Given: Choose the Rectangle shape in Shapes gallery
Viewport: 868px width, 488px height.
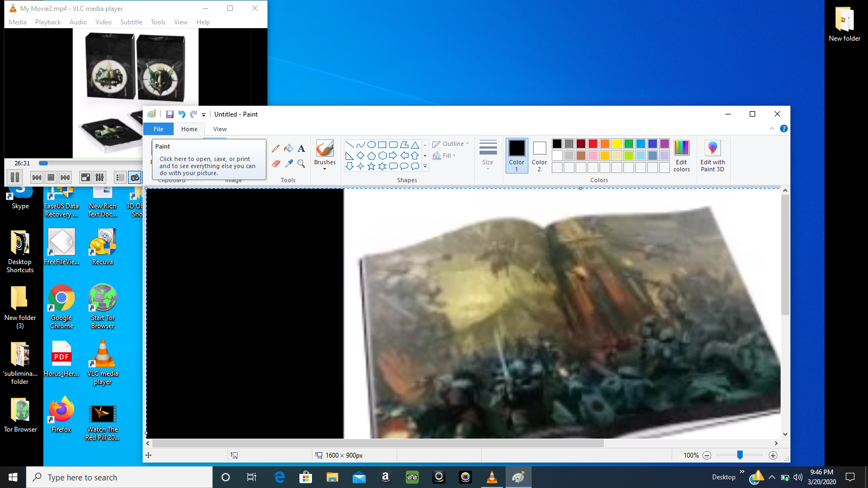Looking at the screenshot, I should click(382, 145).
